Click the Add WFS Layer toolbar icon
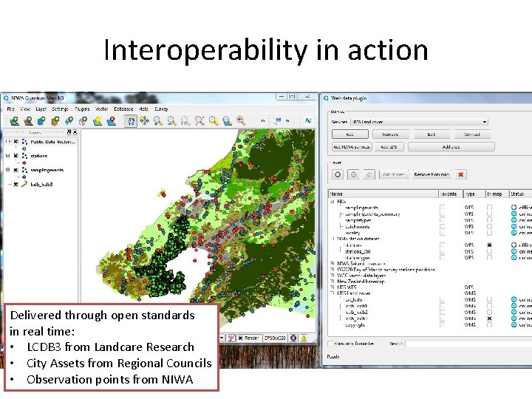The image size is (532, 399). coord(83,120)
